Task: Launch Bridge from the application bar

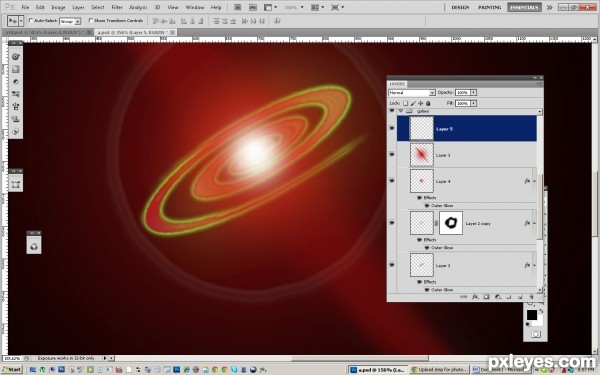Action: click(x=237, y=7)
